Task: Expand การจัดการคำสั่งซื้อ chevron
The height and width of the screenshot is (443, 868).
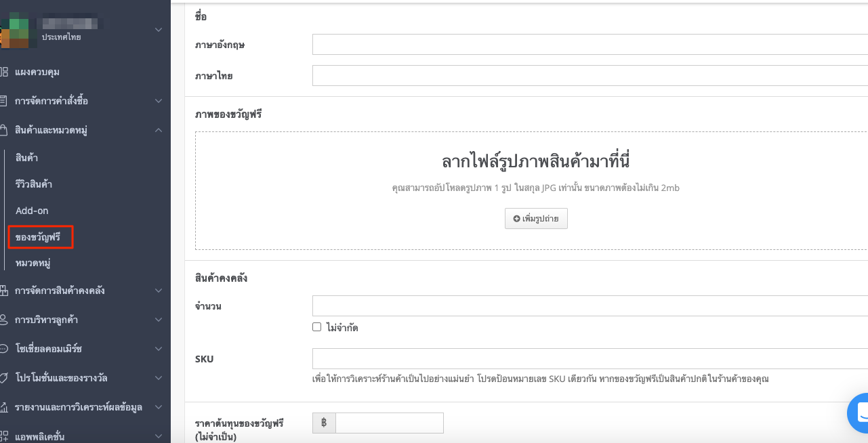Action: 159,101
